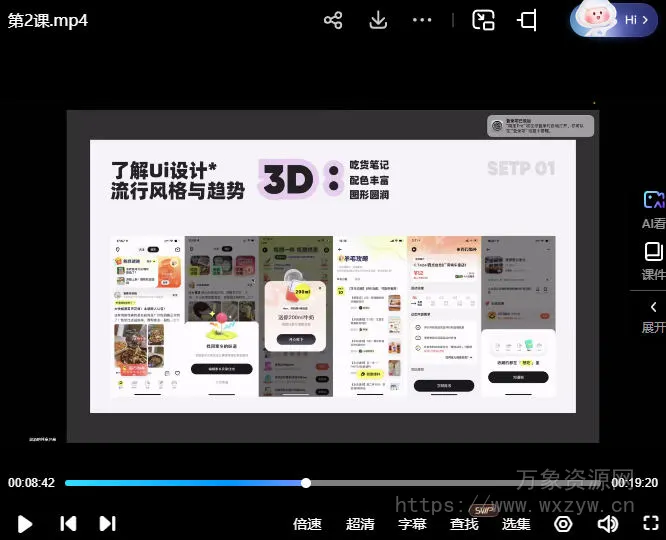Download the video with the download icon
Screen dimensions: 666x540
(x=378, y=20)
